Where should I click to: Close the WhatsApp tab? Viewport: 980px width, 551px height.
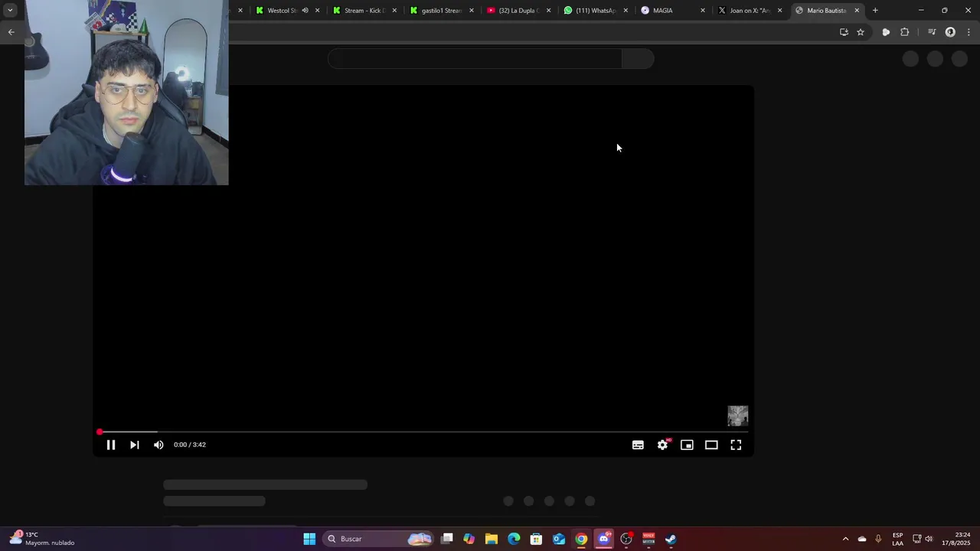(x=626, y=11)
